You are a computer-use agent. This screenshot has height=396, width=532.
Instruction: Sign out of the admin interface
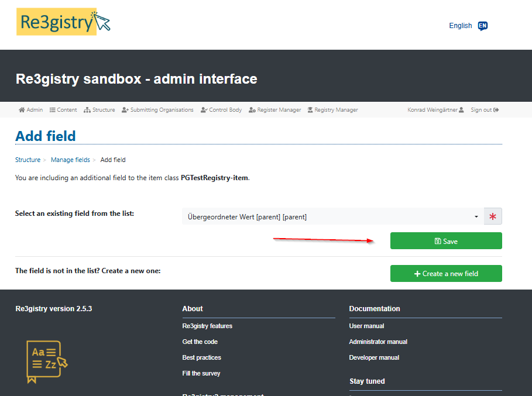pyautogui.click(x=485, y=110)
